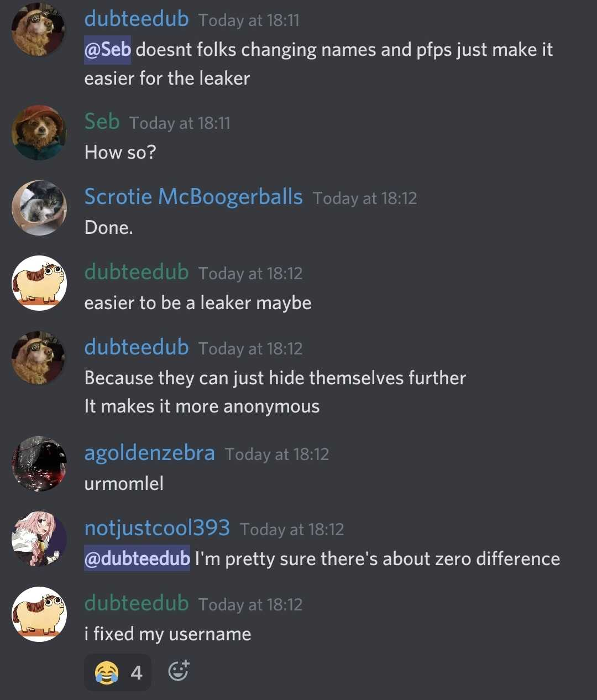The image size is (597, 700).
Task: Click notjustcool393's anime avatar
Action: pos(39,539)
